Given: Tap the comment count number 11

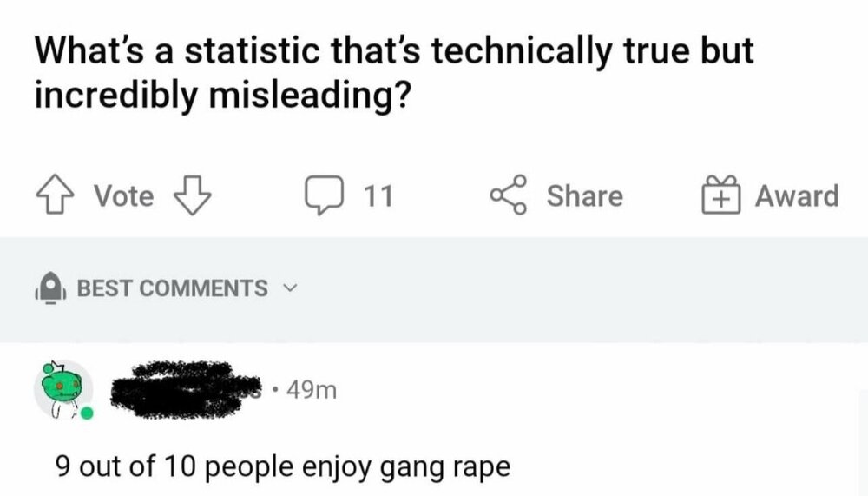Looking at the screenshot, I should (377, 196).
